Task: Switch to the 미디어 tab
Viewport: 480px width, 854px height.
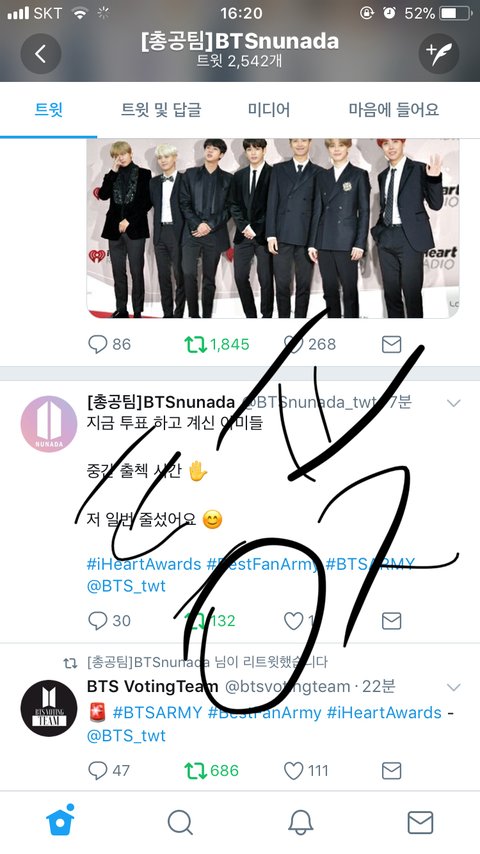Action: pos(269,110)
